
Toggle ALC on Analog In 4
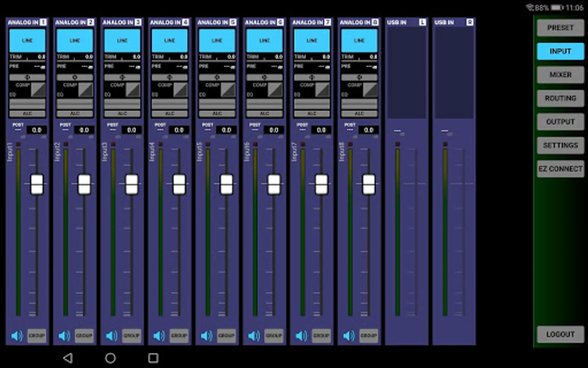tap(169, 113)
